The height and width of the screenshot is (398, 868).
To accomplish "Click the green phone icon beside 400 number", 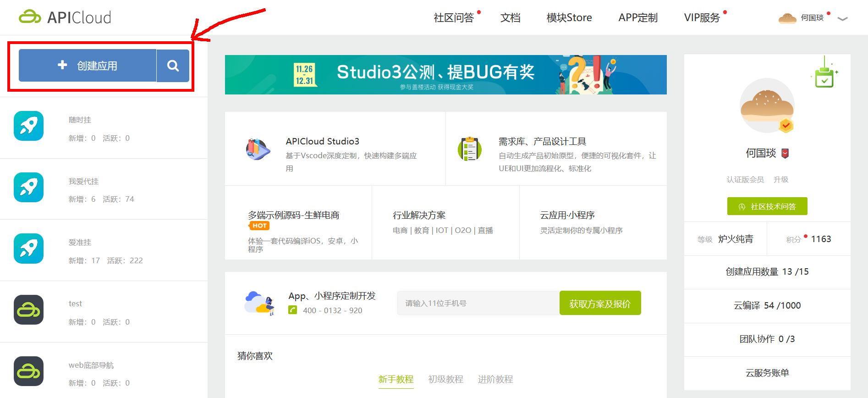I will coord(292,310).
